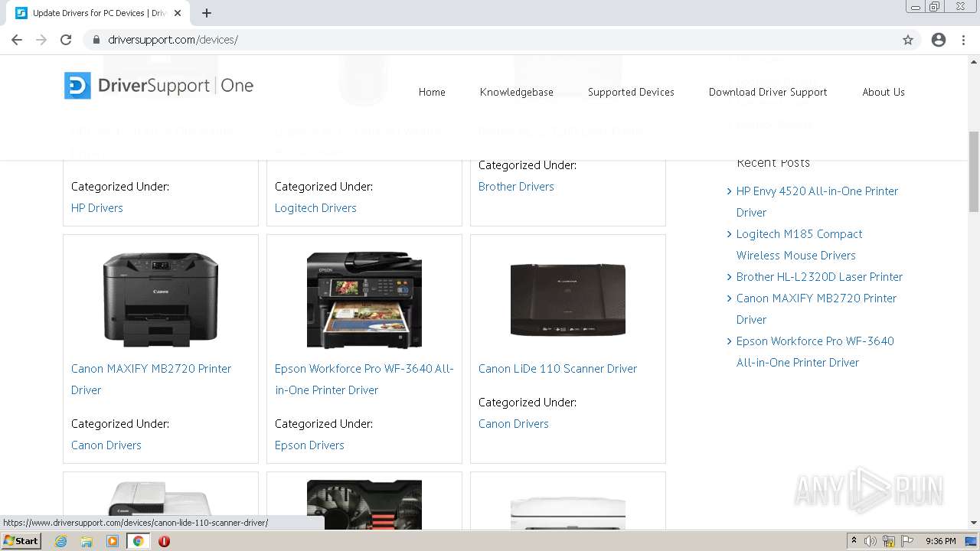Switch to Chrome in the taskbar
Image resolution: width=980 pixels, height=551 pixels.
coord(138,541)
